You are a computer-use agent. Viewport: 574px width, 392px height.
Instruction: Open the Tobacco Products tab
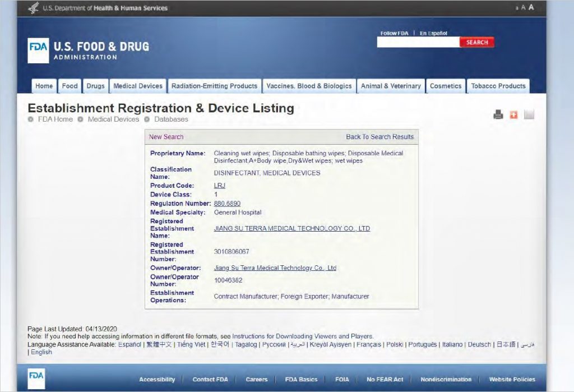coord(498,86)
